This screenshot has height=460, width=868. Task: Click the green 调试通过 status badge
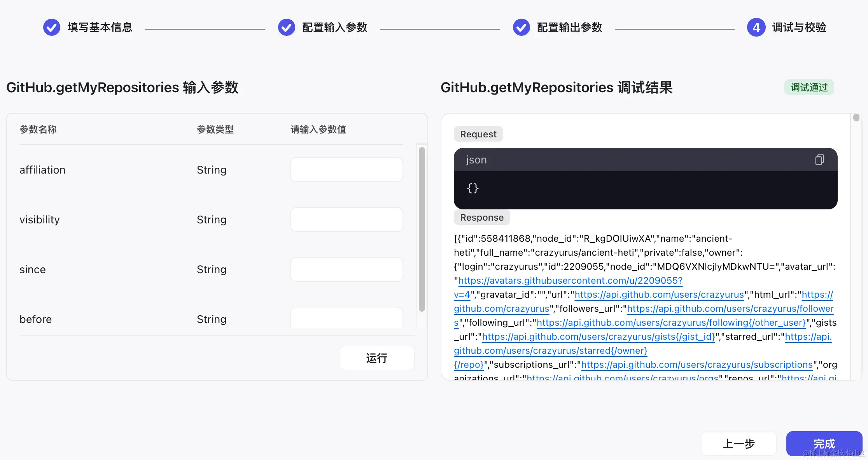point(809,87)
